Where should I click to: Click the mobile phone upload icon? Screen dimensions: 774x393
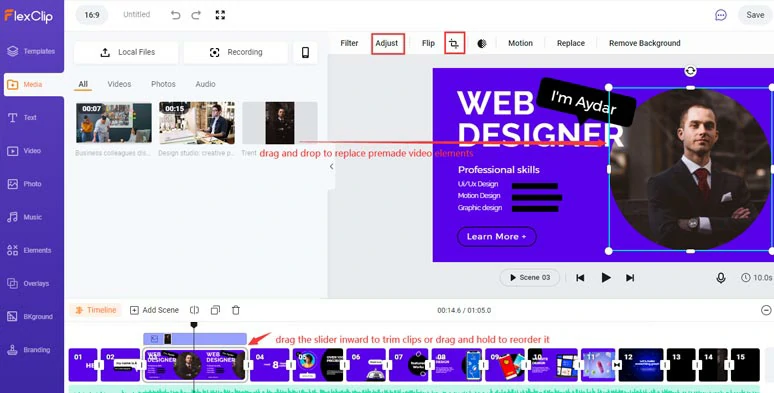(x=305, y=52)
